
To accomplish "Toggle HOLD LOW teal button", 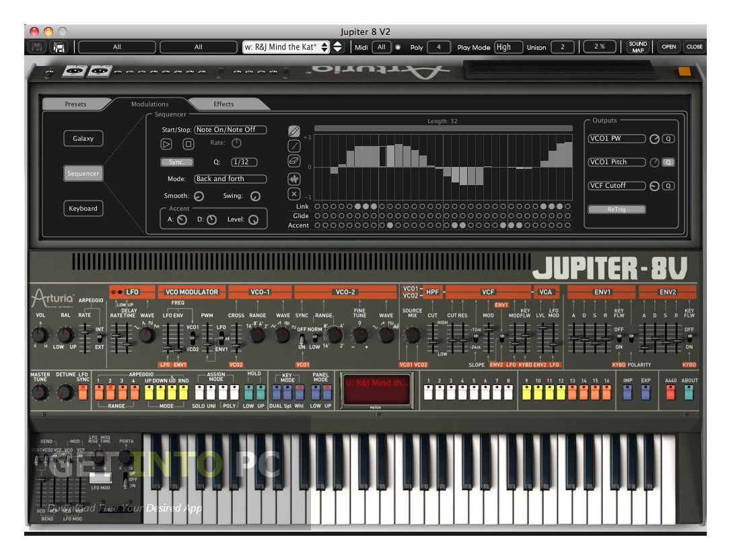I will click(x=249, y=392).
